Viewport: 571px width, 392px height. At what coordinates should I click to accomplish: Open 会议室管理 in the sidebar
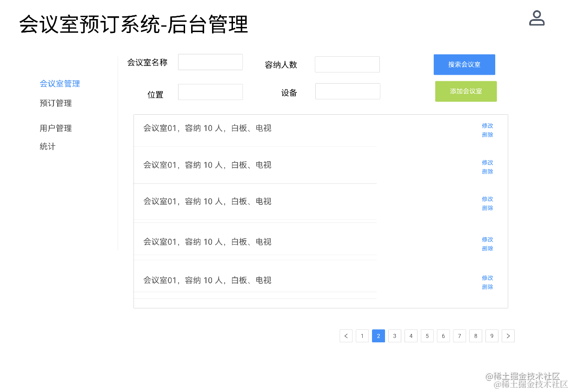(60, 84)
